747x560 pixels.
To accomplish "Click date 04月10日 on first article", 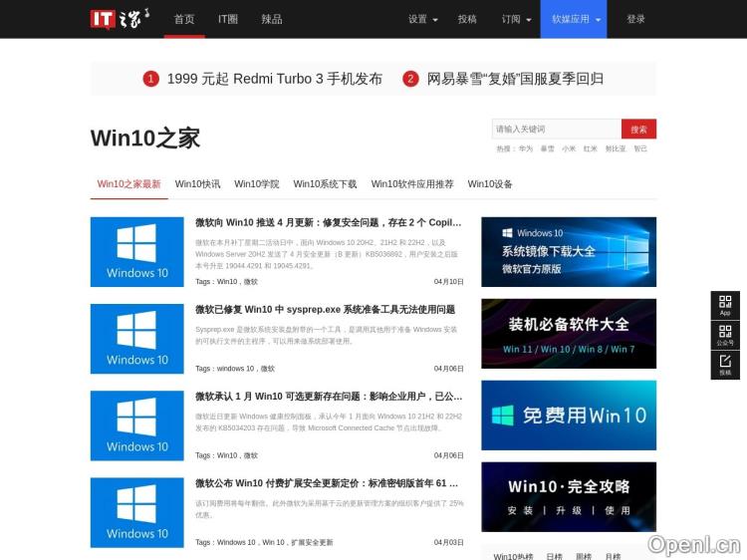I will click(x=449, y=282).
